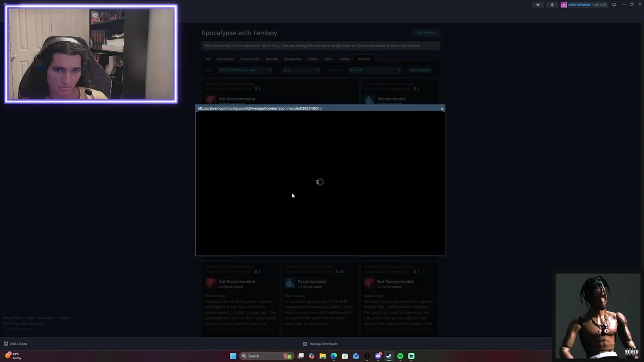644x362 pixels.
Task: Click the Apocalypse with Femboy hub title
Action: pos(239,33)
